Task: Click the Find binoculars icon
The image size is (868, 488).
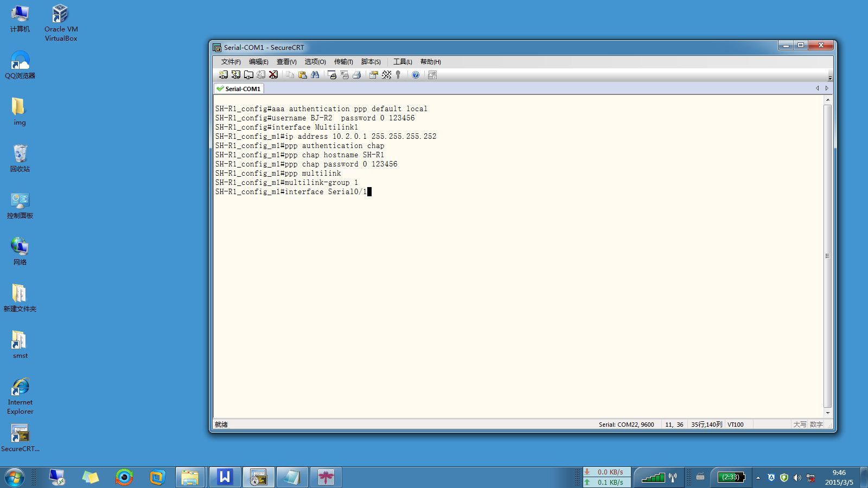Action: tap(315, 75)
